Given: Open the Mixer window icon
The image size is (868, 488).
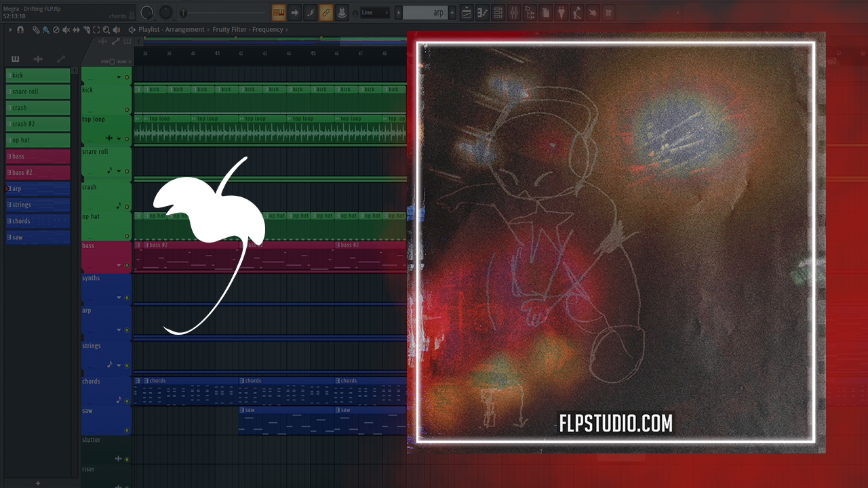Looking at the screenshot, I should click(x=514, y=12).
